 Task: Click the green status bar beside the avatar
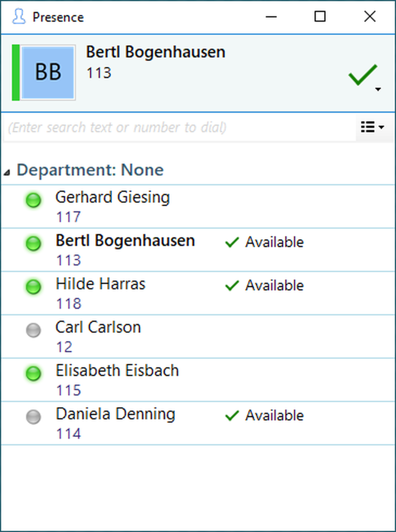point(16,72)
